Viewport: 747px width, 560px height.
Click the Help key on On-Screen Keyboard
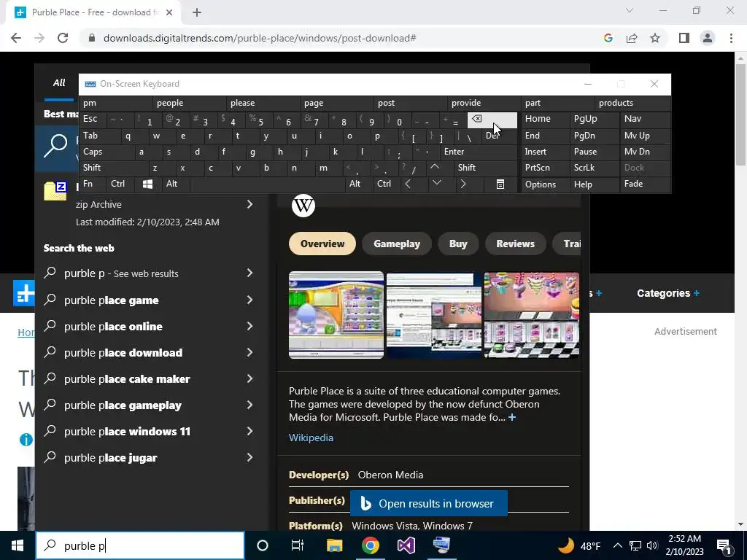pos(595,184)
